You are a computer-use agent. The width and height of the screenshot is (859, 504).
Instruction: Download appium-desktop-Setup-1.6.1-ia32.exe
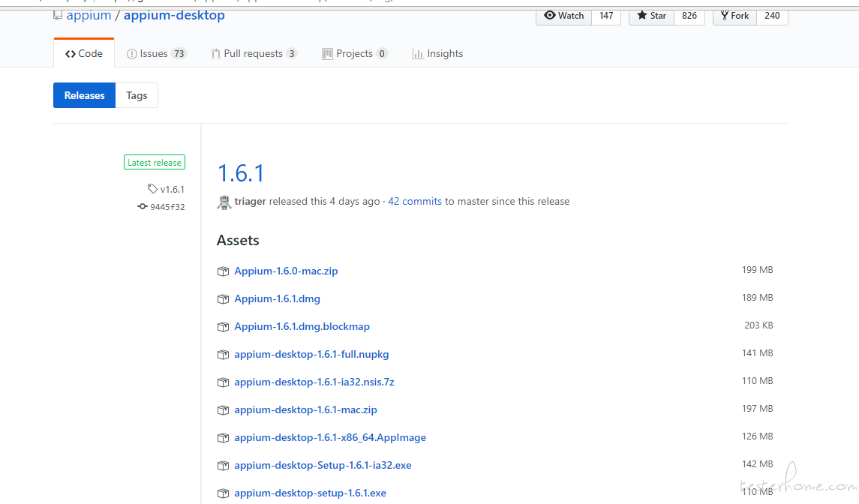click(323, 466)
